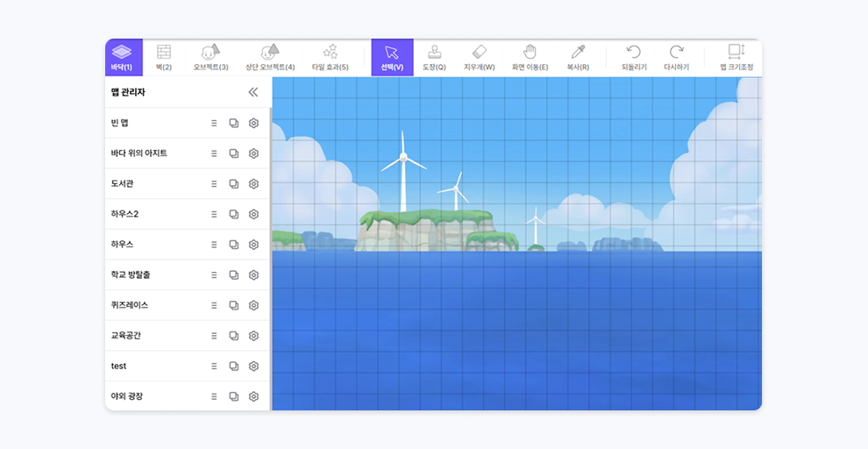This screenshot has width=868, height=449.
Task: Open the test map
Action: click(187, 367)
